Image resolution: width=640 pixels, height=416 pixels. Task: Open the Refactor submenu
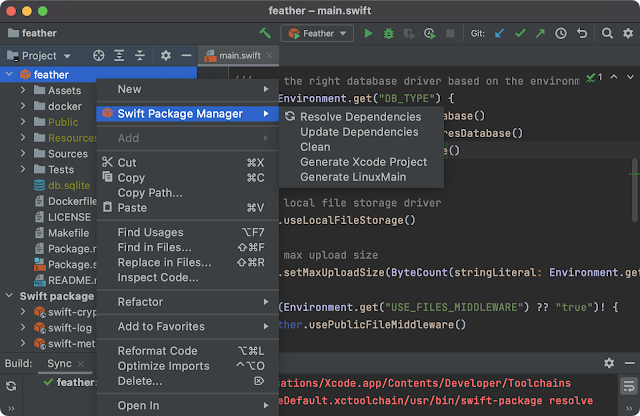coord(188,302)
